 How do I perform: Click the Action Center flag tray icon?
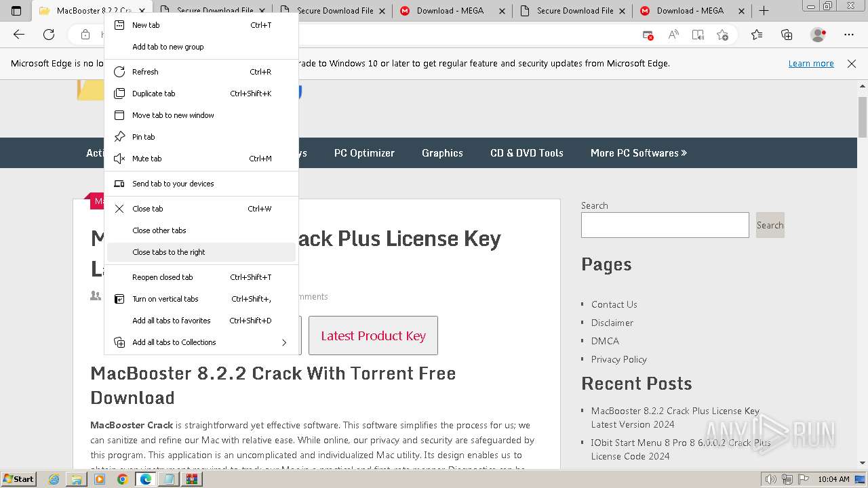click(804, 479)
